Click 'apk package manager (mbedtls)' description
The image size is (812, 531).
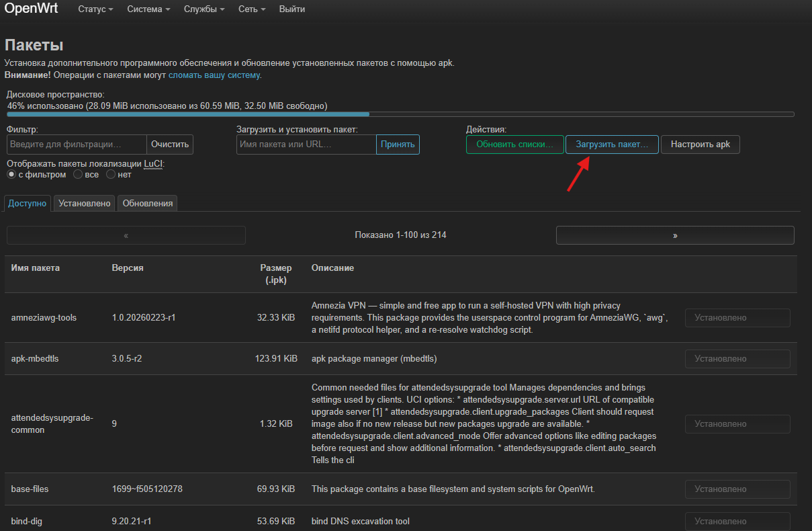[x=374, y=359]
